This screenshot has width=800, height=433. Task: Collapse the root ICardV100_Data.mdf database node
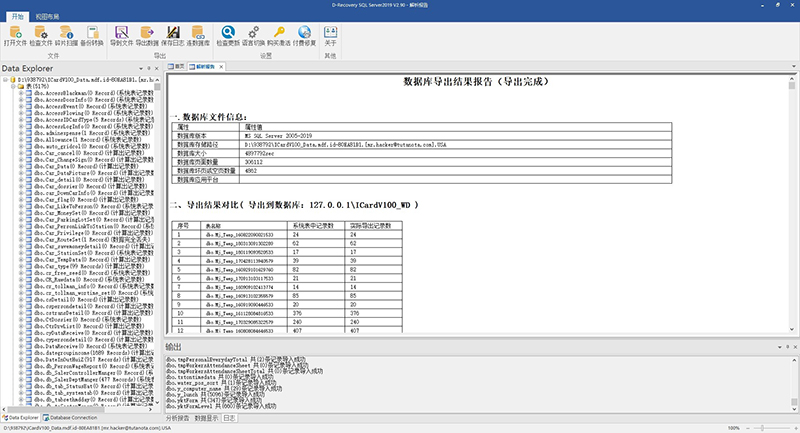(6, 80)
